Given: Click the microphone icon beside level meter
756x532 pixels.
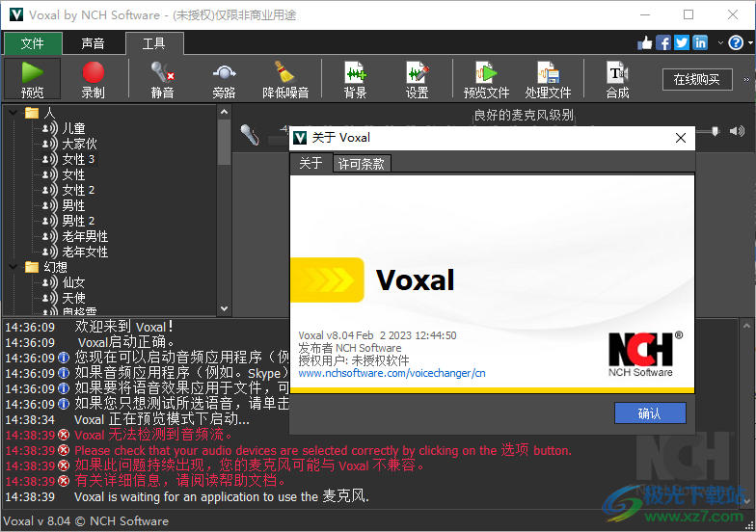Looking at the screenshot, I should point(250,135).
